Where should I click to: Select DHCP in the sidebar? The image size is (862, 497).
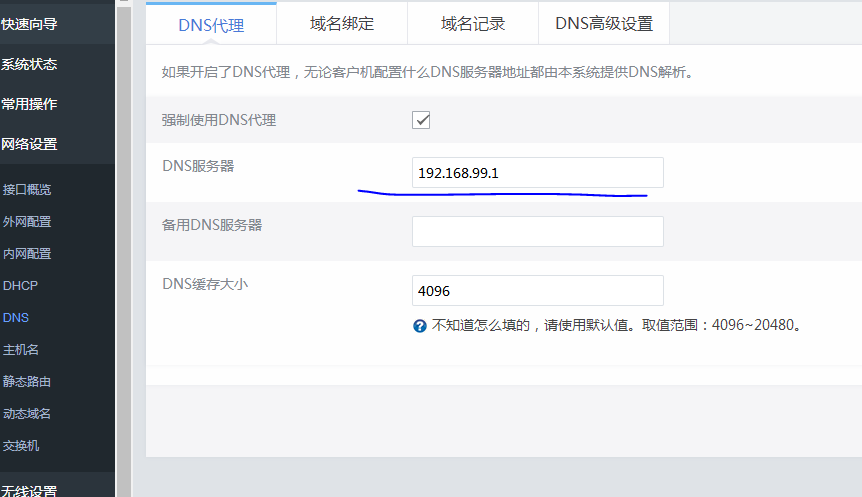[x=20, y=285]
